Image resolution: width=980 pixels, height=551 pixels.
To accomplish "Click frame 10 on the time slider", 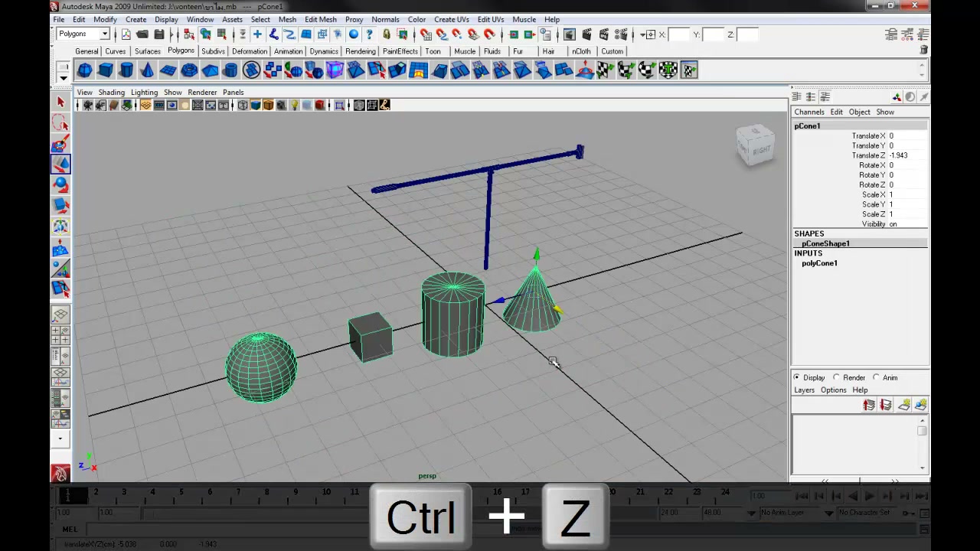I will [326, 492].
